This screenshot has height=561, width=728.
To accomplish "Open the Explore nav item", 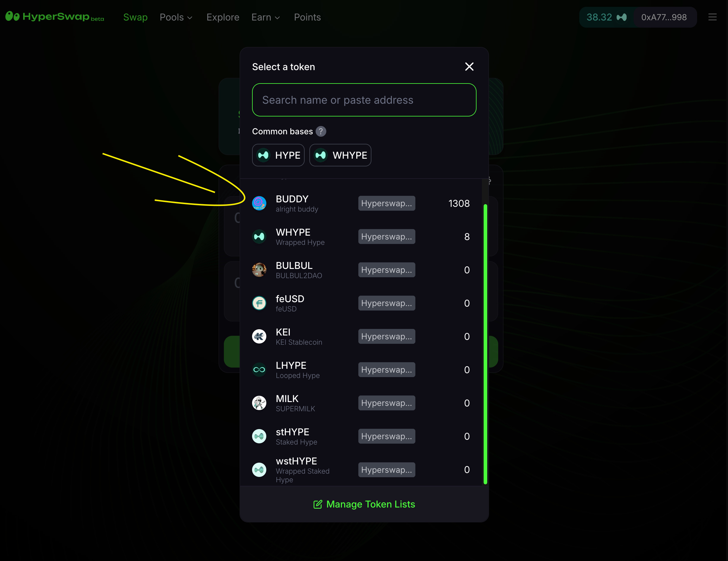I will (223, 17).
